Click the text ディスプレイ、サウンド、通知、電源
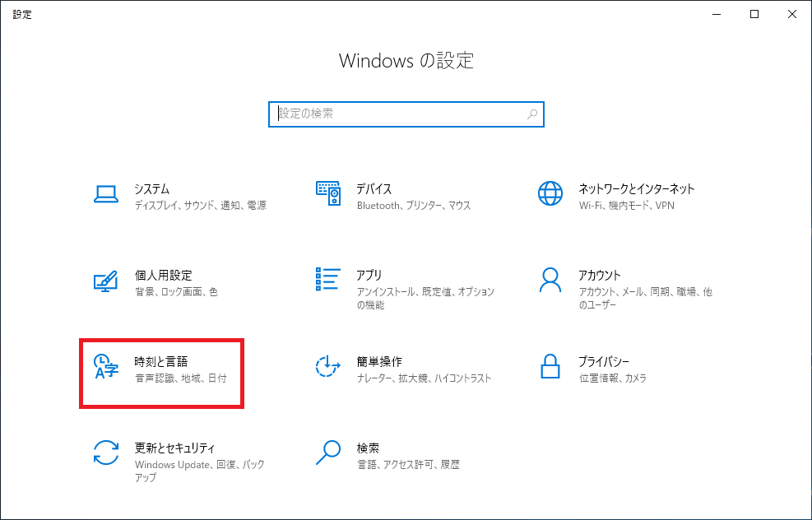812x520 pixels. (x=201, y=205)
